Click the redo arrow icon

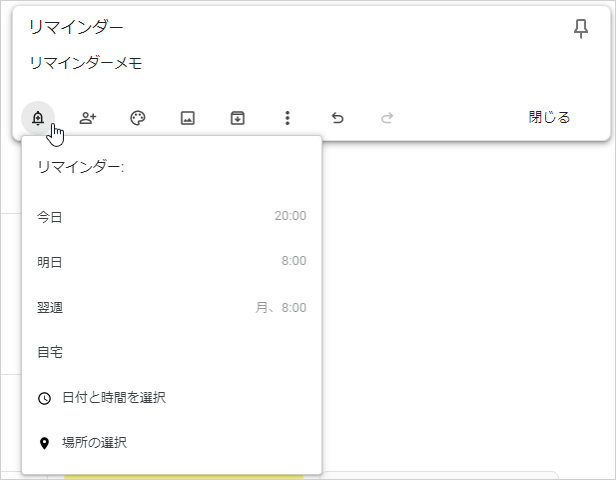(387, 118)
